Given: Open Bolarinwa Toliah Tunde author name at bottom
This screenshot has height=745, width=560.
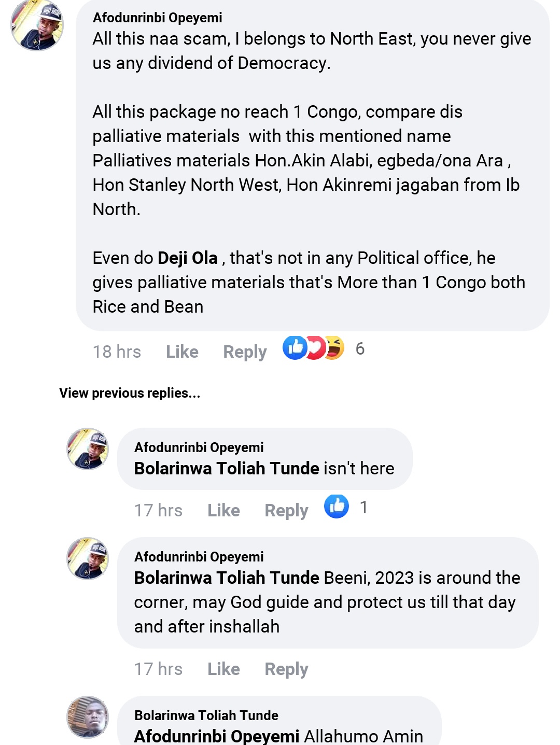Looking at the screenshot, I should [206, 715].
